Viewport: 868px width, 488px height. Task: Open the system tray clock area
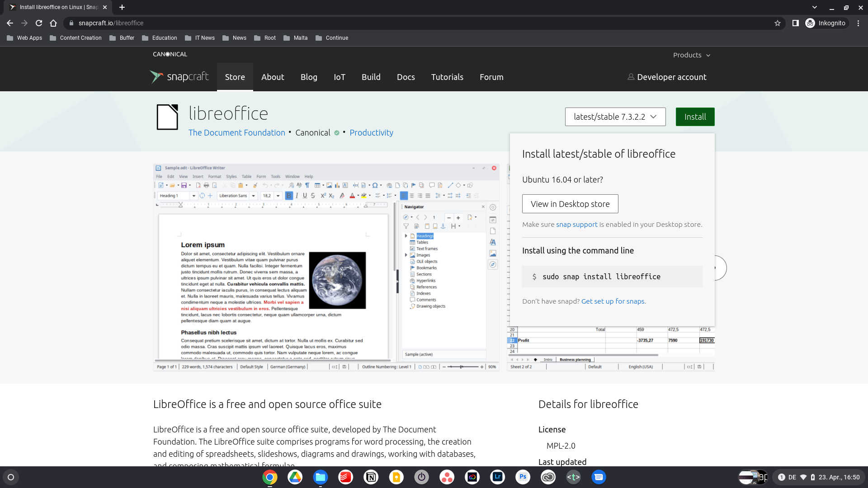pos(819,477)
